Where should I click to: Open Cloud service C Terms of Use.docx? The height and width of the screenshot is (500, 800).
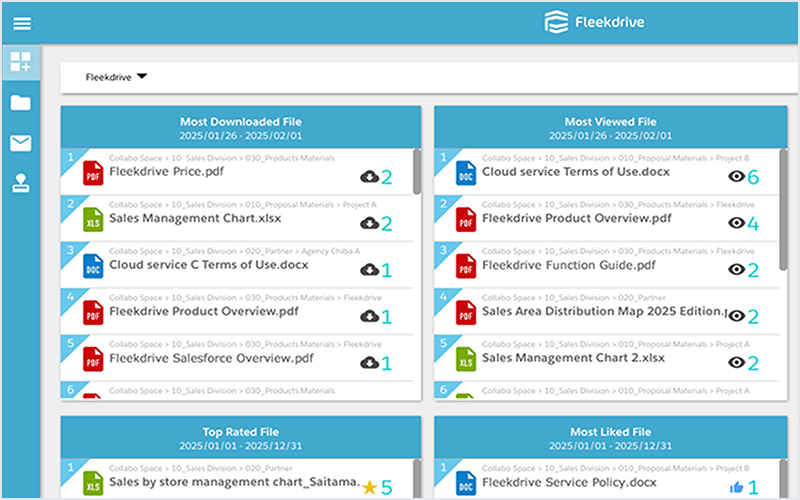(x=209, y=265)
